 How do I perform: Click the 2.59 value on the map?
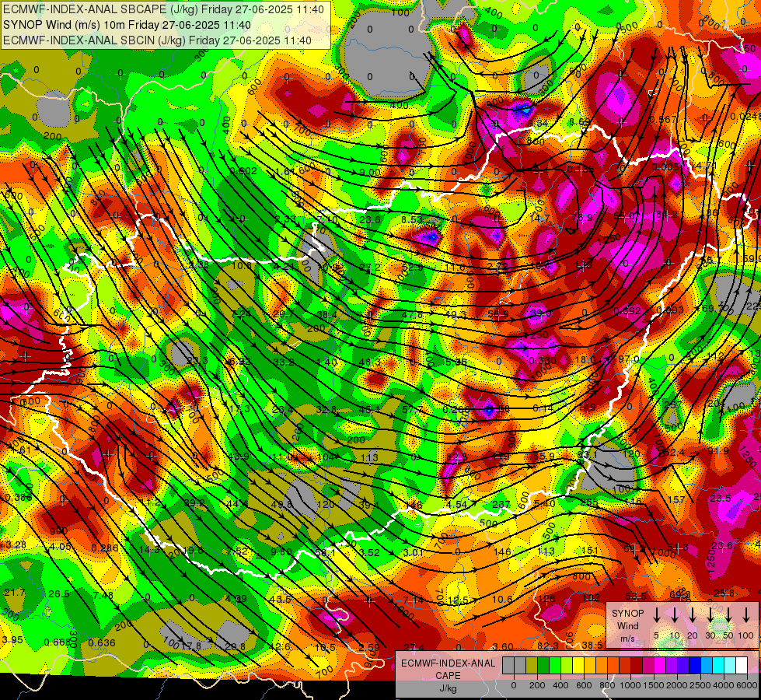[x=369, y=647]
